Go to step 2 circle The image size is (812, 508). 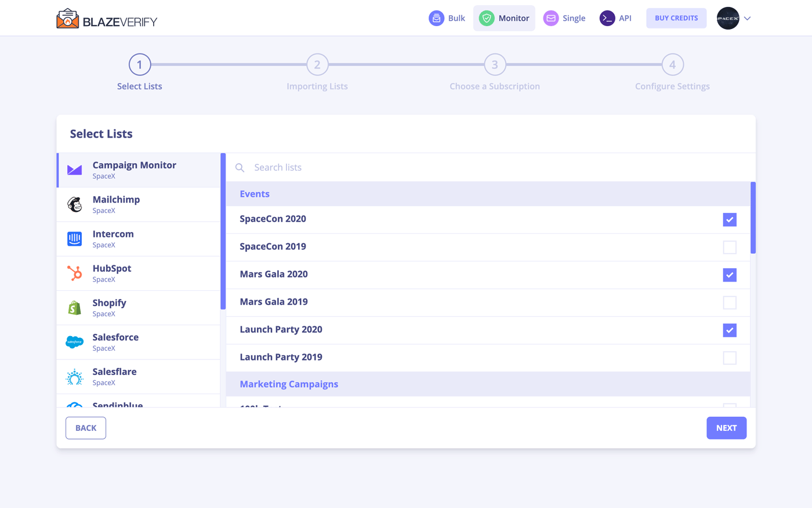pyautogui.click(x=317, y=64)
